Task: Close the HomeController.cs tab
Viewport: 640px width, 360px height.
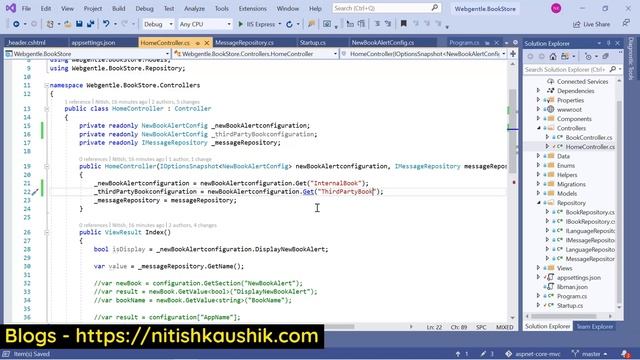Action: pyautogui.click(x=207, y=43)
